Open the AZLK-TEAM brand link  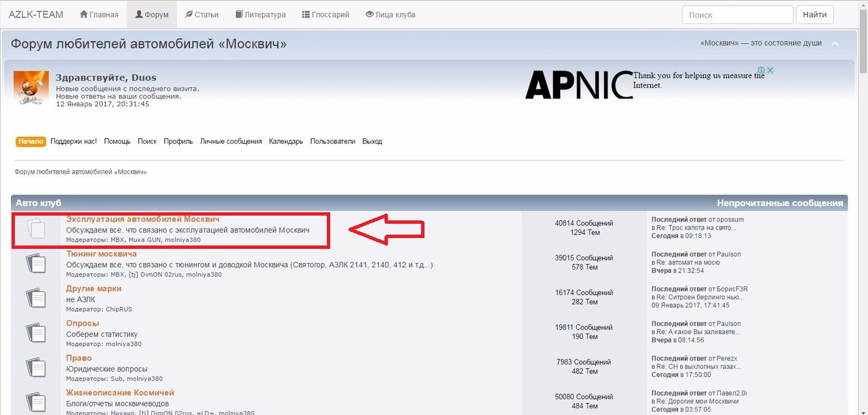36,14
